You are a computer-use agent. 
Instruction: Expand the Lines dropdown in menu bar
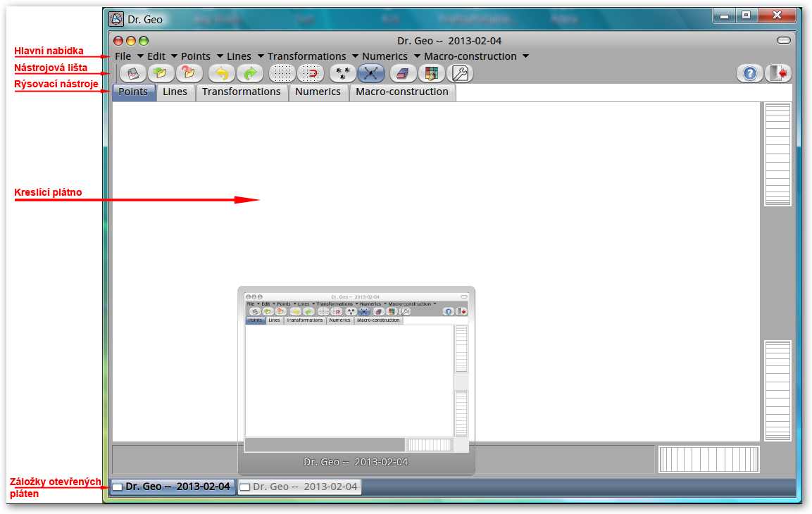click(261, 56)
